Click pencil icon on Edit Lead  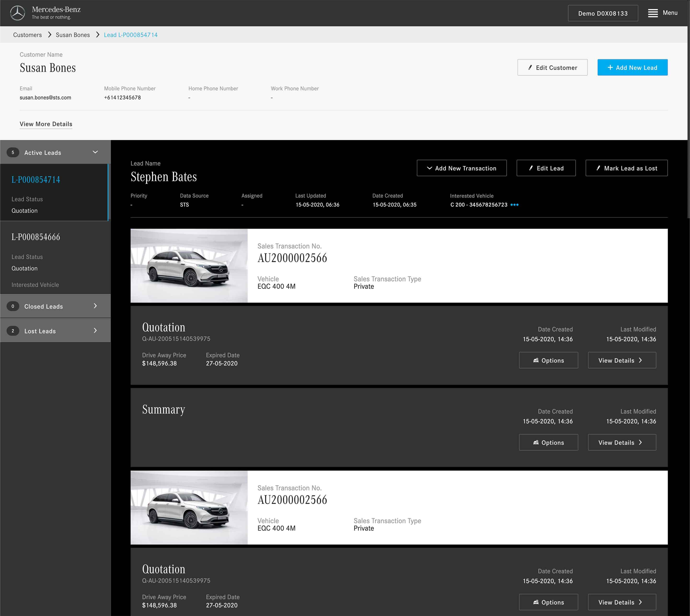(x=531, y=168)
